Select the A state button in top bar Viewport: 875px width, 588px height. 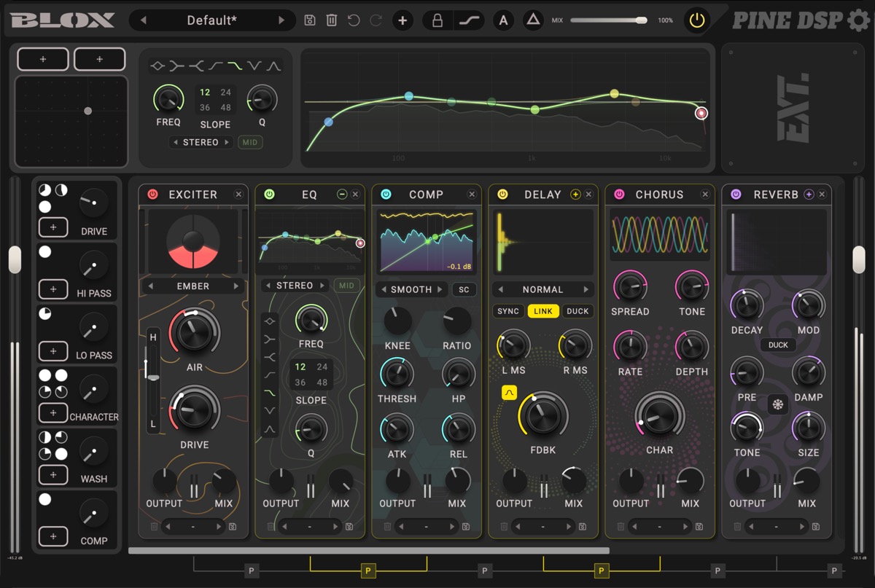(x=503, y=20)
